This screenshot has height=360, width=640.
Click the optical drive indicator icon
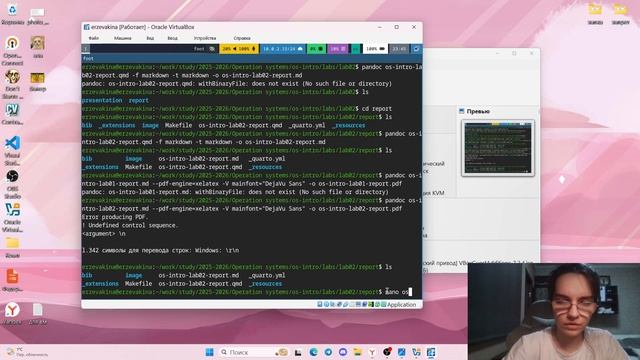click(326, 304)
